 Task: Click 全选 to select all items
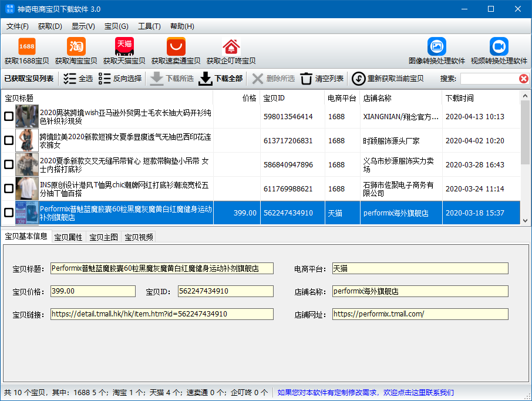point(78,79)
